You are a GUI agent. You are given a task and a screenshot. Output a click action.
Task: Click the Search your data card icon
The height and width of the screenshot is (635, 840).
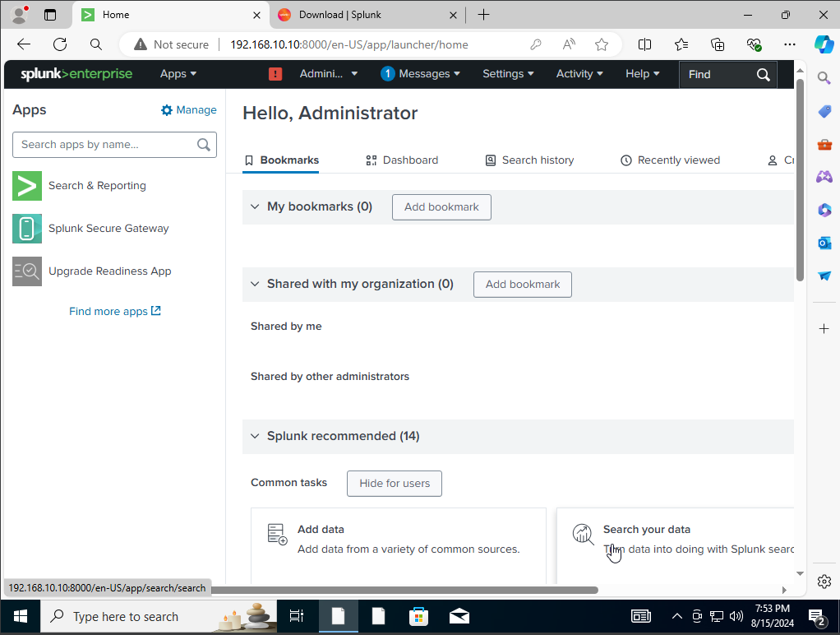click(x=583, y=534)
